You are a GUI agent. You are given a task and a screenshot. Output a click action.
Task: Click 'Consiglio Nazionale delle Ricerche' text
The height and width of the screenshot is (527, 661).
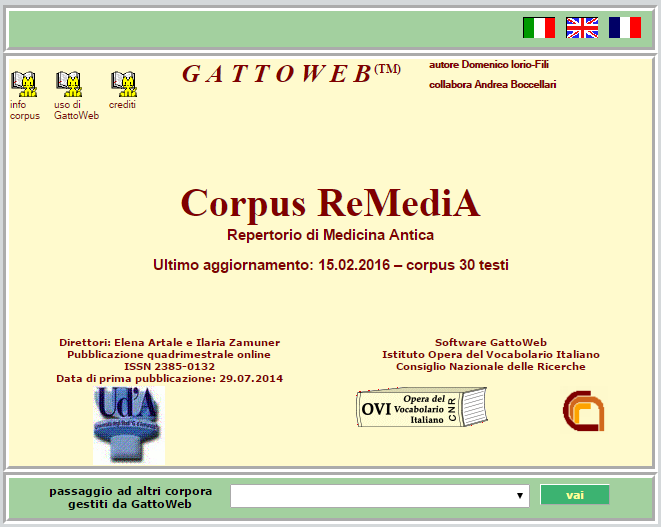(x=491, y=366)
